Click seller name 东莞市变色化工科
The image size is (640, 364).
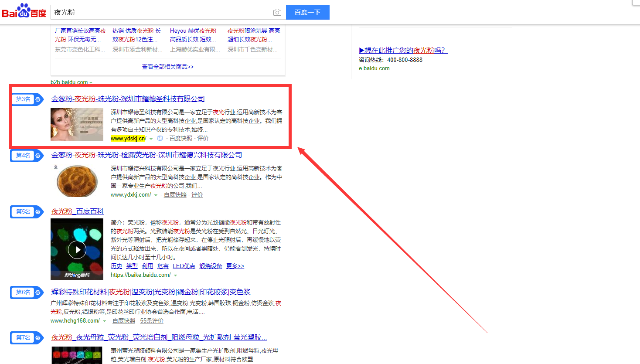[80, 50]
